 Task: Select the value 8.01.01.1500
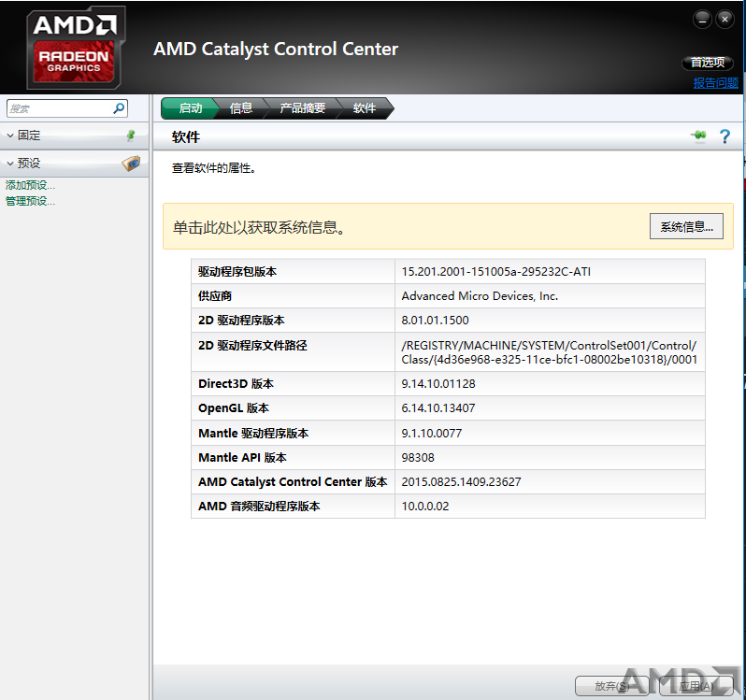tap(435, 320)
